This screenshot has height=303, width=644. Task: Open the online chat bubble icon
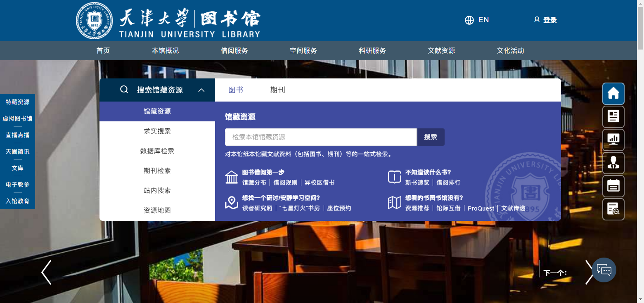[x=604, y=270]
